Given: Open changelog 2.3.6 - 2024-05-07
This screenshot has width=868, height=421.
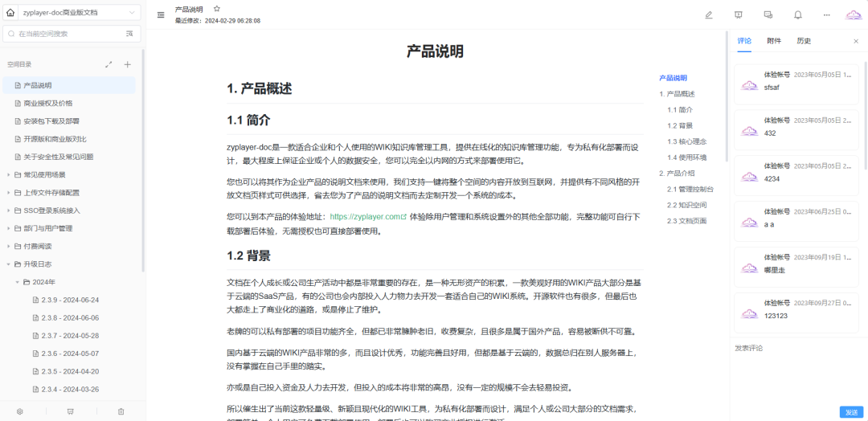Looking at the screenshot, I should [69, 354].
